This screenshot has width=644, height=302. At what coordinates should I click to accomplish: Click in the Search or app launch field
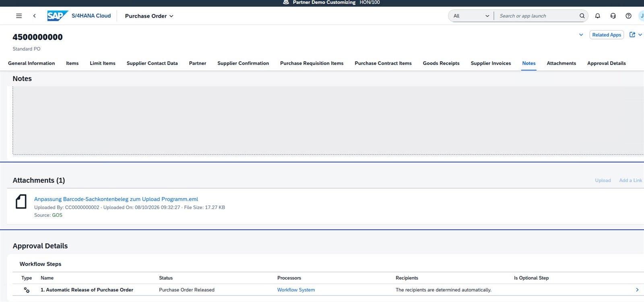pyautogui.click(x=537, y=16)
